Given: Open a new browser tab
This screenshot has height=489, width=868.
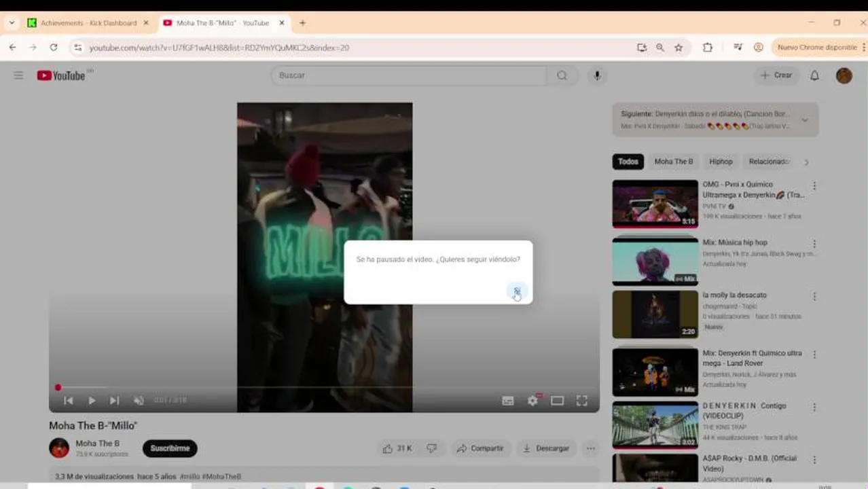Looking at the screenshot, I should 302,23.
